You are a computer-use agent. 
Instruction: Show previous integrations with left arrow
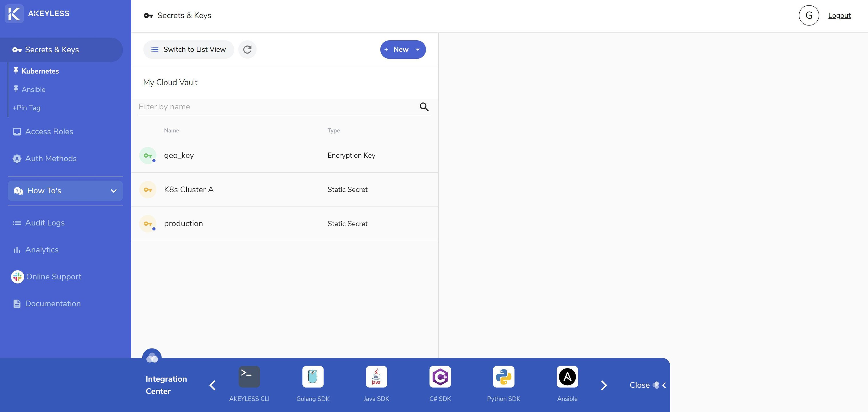click(212, 385)
